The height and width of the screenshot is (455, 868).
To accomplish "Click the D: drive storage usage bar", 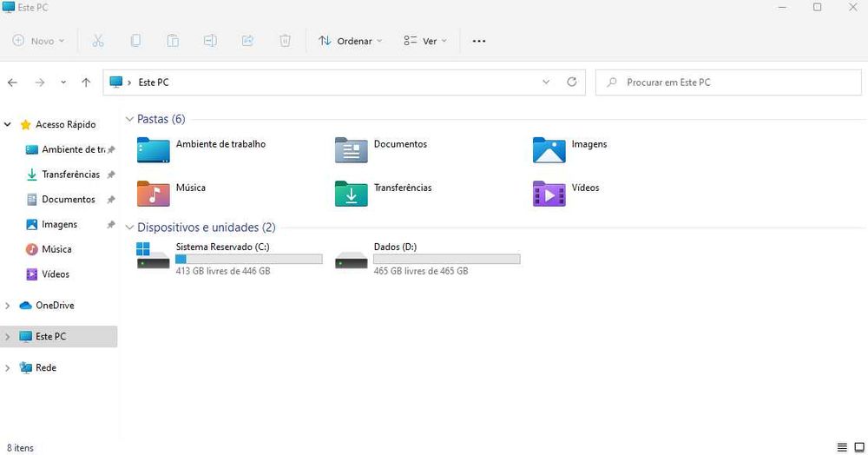I will coord(447,259).
